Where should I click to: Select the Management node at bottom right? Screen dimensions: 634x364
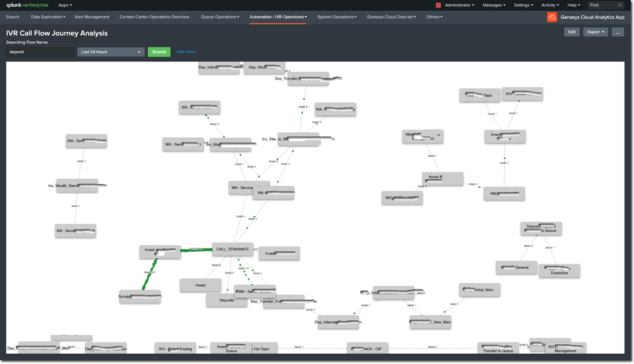565,349
